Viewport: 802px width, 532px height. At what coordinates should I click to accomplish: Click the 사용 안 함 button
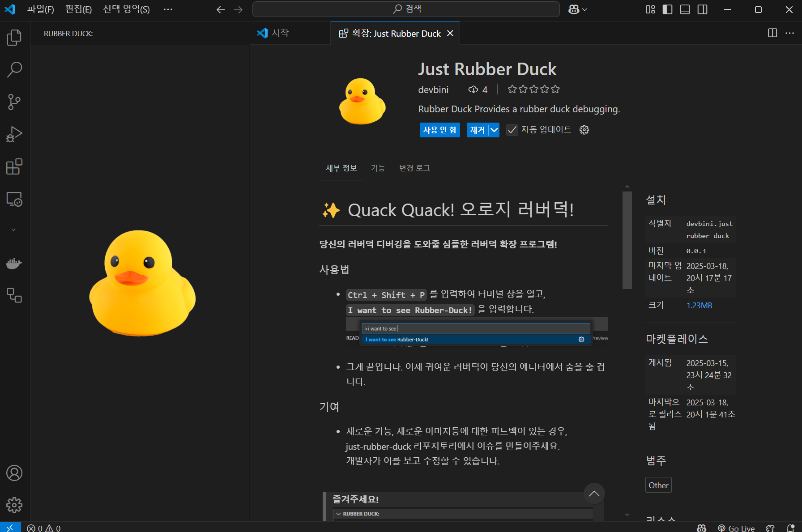point(440,130)
